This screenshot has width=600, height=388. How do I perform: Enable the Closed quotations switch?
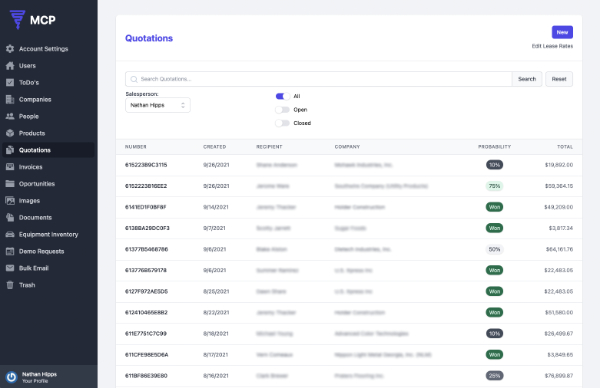[282, 123]
